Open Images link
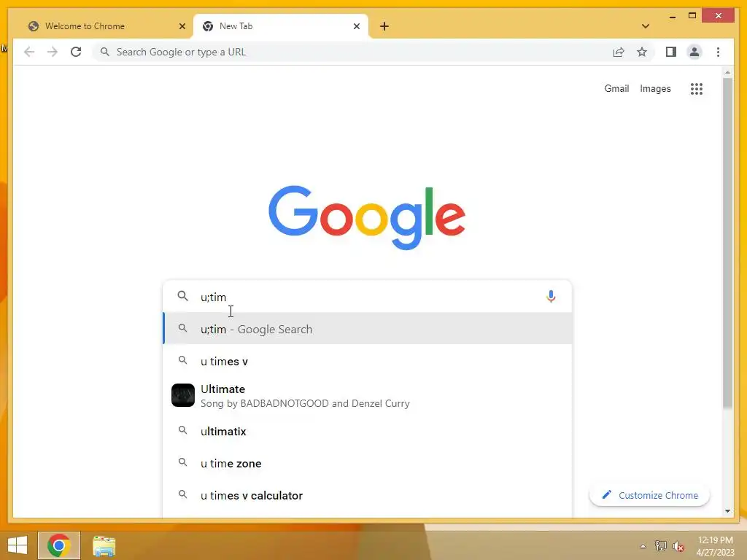747x560 pixels. (x=655, y=88)
